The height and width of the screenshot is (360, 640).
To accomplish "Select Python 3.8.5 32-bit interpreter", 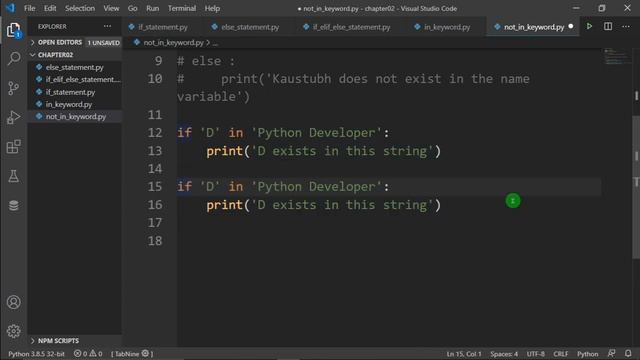I will pos(36,354).
